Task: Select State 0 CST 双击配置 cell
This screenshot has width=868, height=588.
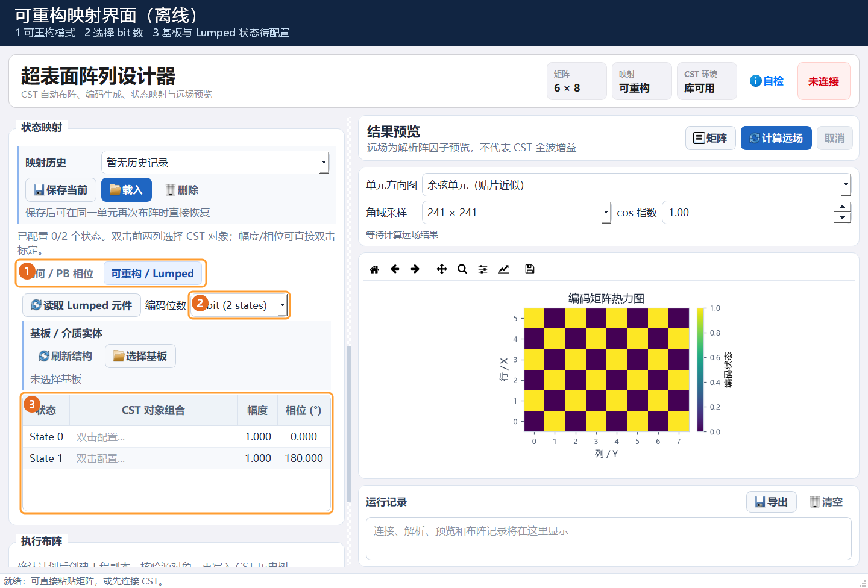Action: [154, 437]
